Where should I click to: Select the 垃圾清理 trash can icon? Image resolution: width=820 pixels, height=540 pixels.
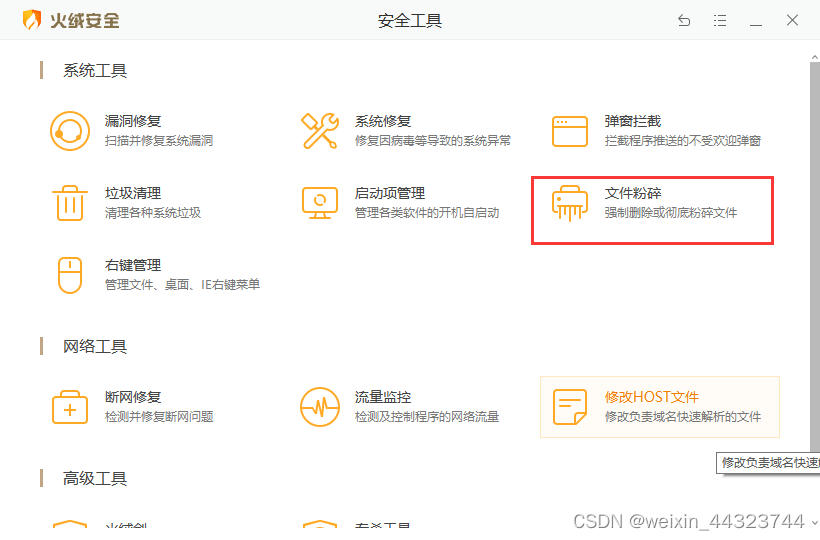pyautogui.click(x=70, y=203)
